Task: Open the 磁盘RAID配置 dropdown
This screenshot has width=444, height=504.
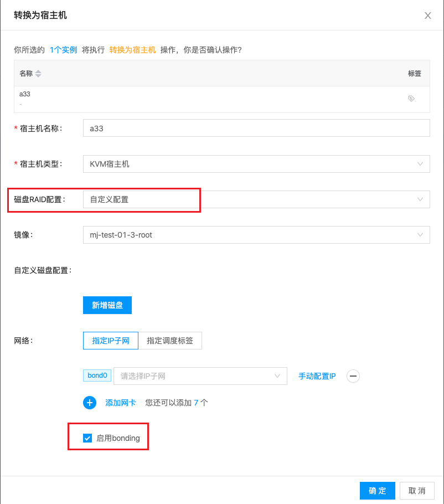Action: (256, 199)
